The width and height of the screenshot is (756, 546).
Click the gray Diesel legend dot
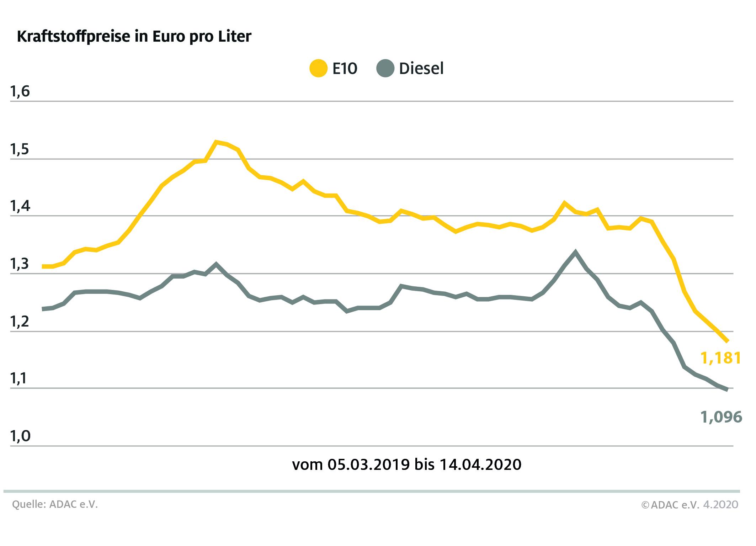[x=385, y=68]
